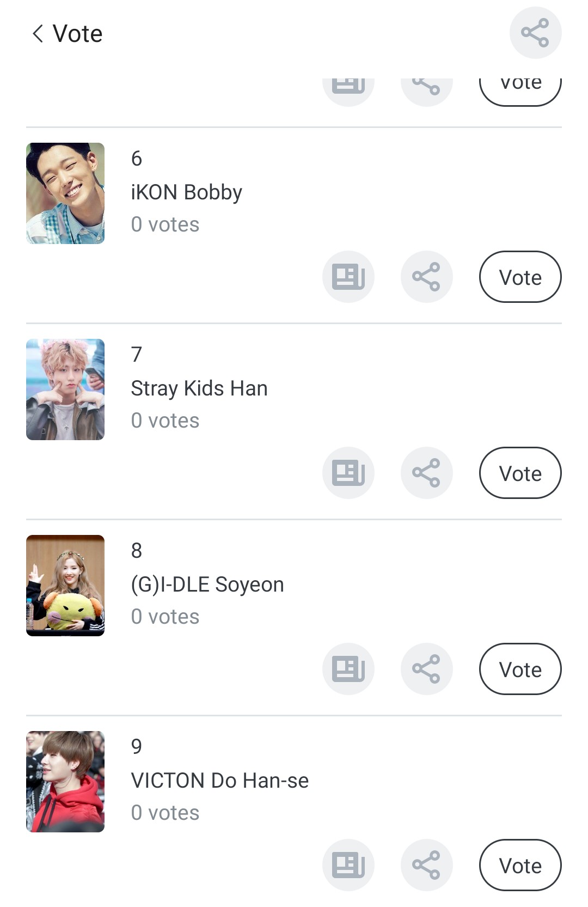Image resolution: width=588 pixels, height=907 pixels.
Task: Share the Stray Kids Han entry
Action: tap(426, 473)
